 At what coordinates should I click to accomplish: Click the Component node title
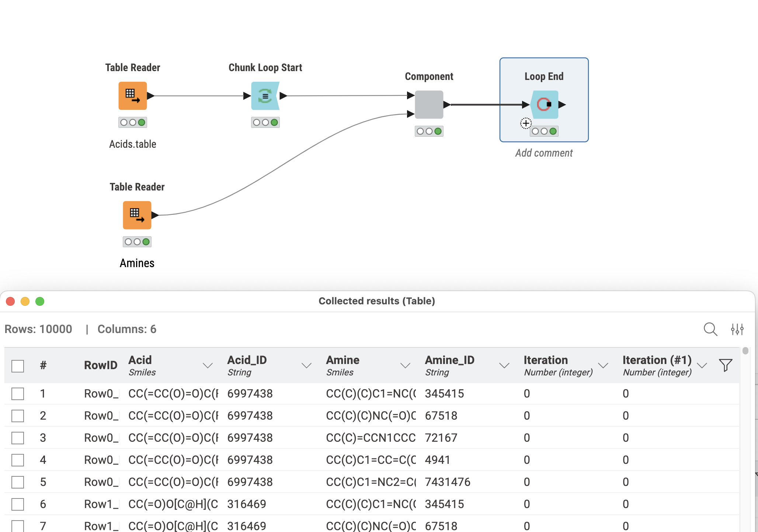click(429, 76)
